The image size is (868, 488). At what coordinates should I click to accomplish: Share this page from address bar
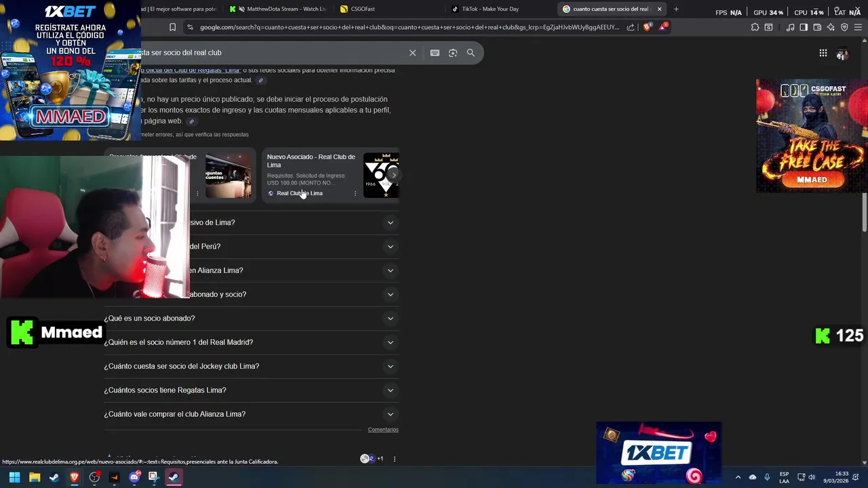click(x=631, y=27)
